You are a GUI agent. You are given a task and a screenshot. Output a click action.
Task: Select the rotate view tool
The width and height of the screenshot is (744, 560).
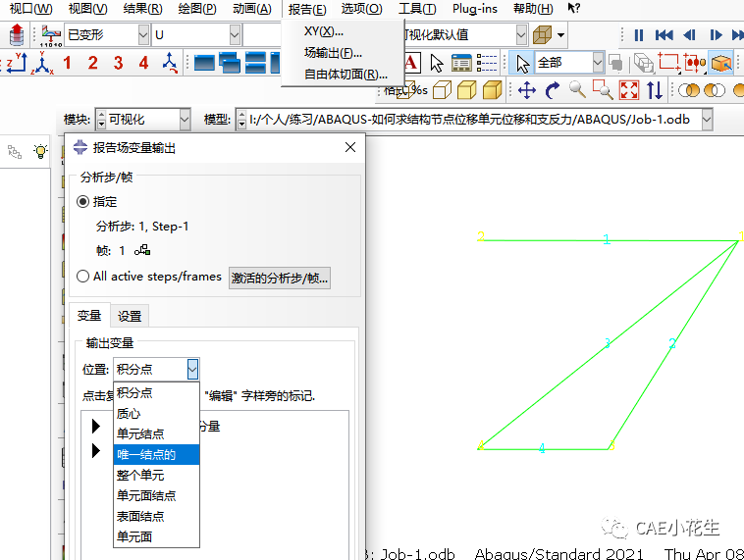pos(552,89)
